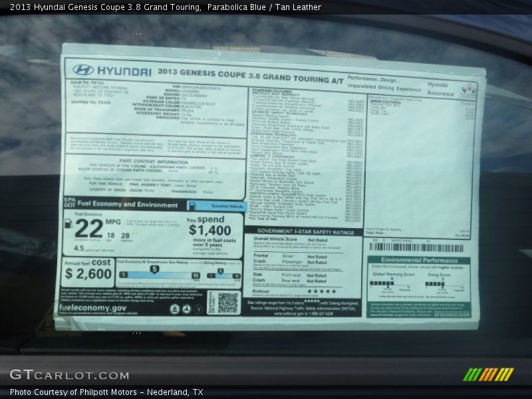
Task: Click "GOVERNMENT 5-STAR SAFETY RATINGS" header
Action: pos(305,232)
